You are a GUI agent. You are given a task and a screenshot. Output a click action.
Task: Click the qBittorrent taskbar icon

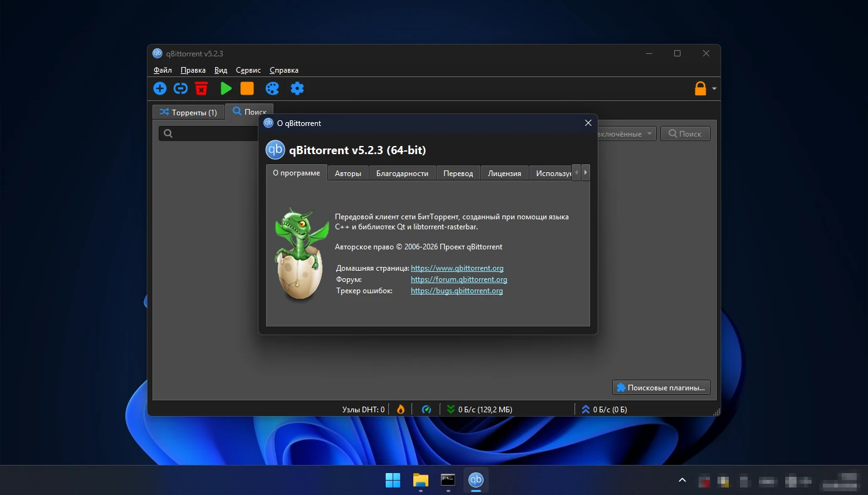(476, 480)
